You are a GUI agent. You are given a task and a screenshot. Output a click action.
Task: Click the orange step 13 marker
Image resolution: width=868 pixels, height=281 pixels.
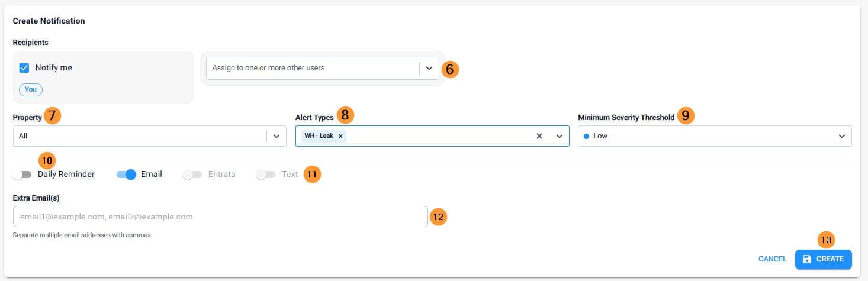[825, 240]
